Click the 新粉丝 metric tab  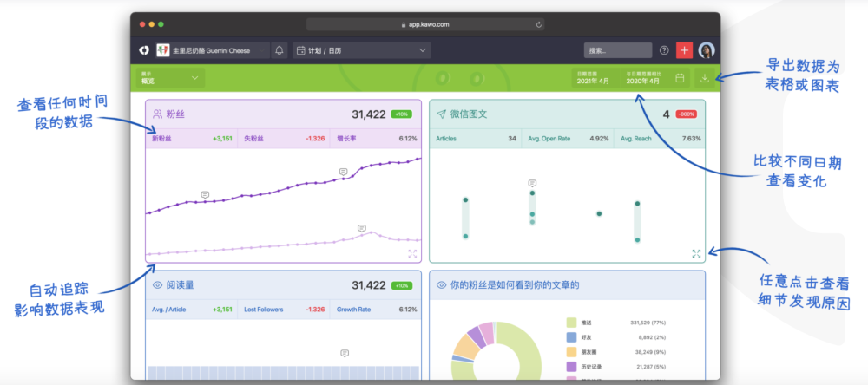pos(191,139)
